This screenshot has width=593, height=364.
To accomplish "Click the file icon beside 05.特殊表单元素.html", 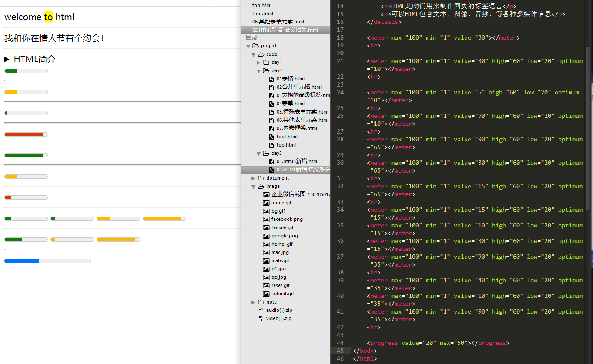I will pos(271,112).
